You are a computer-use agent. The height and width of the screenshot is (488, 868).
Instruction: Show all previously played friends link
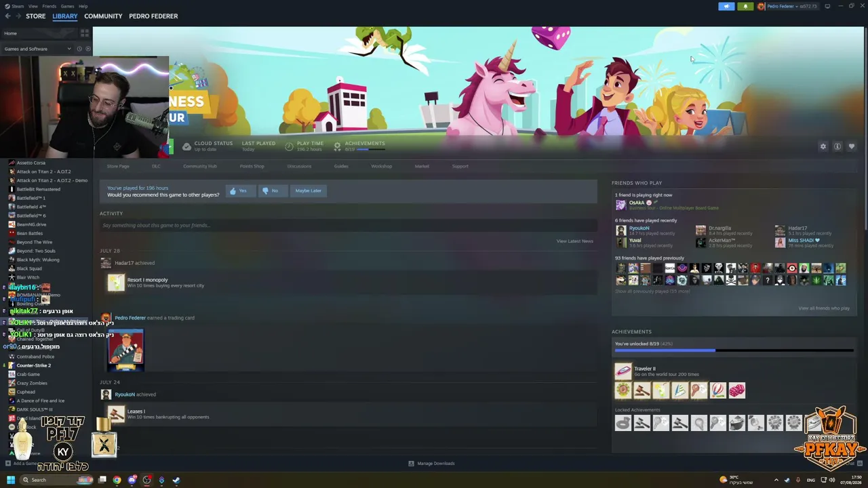click(652, 291)
